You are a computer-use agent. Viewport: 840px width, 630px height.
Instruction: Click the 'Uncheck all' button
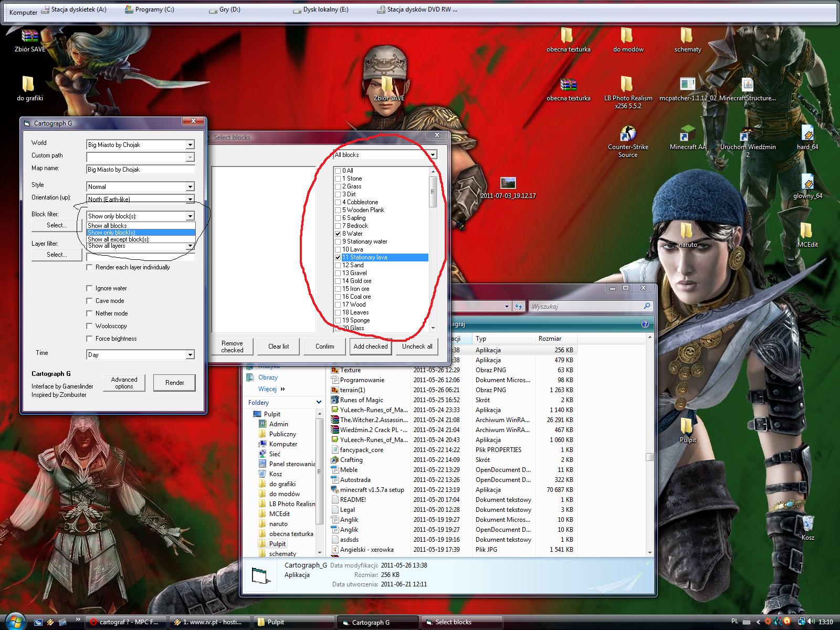417,346
